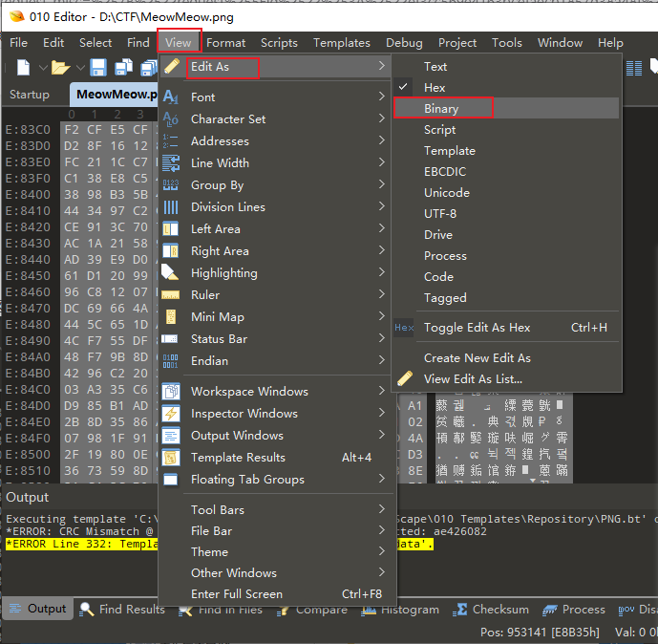Click the Group By icon
Image resolution: width=658 pixels, height=644 pixels.
point(170,185)
